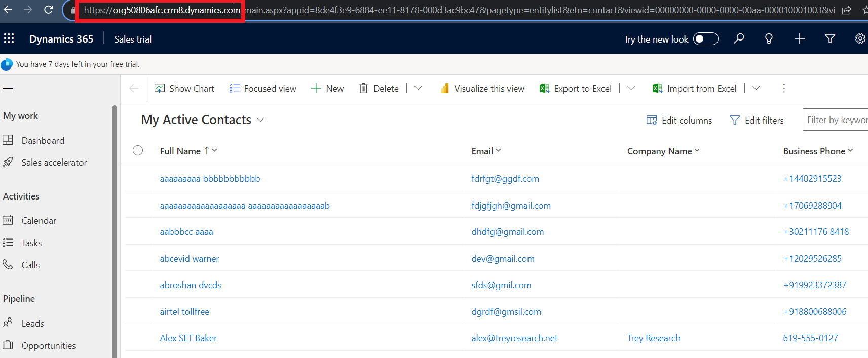Open the settings gear icon

pos(860,38)
